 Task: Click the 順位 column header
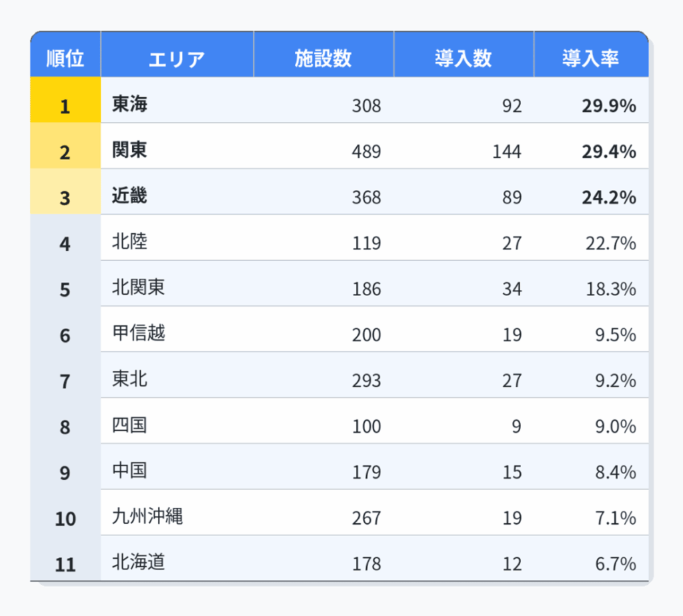tap(65, 59)
